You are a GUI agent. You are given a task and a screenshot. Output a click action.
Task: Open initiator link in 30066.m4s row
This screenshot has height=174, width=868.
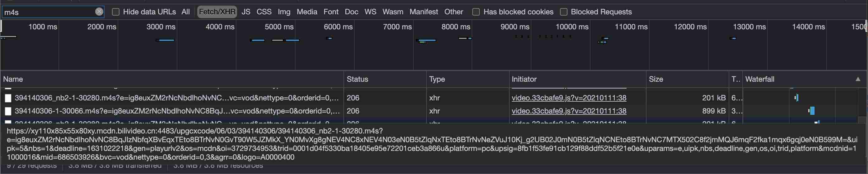[569, 111]
